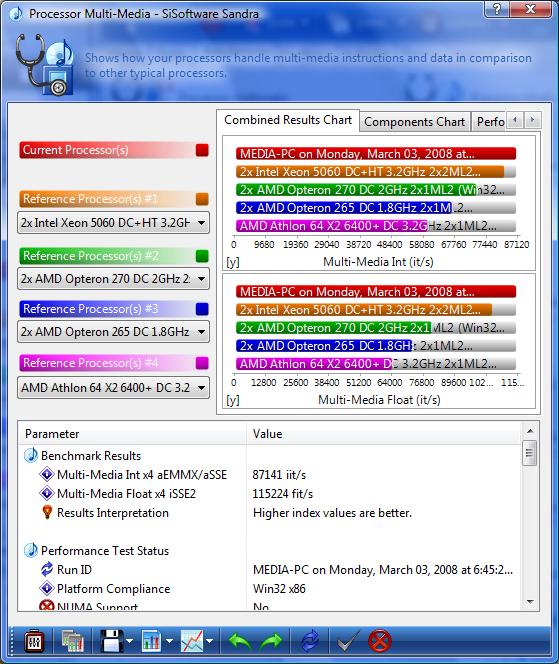Click the red cancel circle icon
This screenshot has width=559, height=664.
[379, 641]
